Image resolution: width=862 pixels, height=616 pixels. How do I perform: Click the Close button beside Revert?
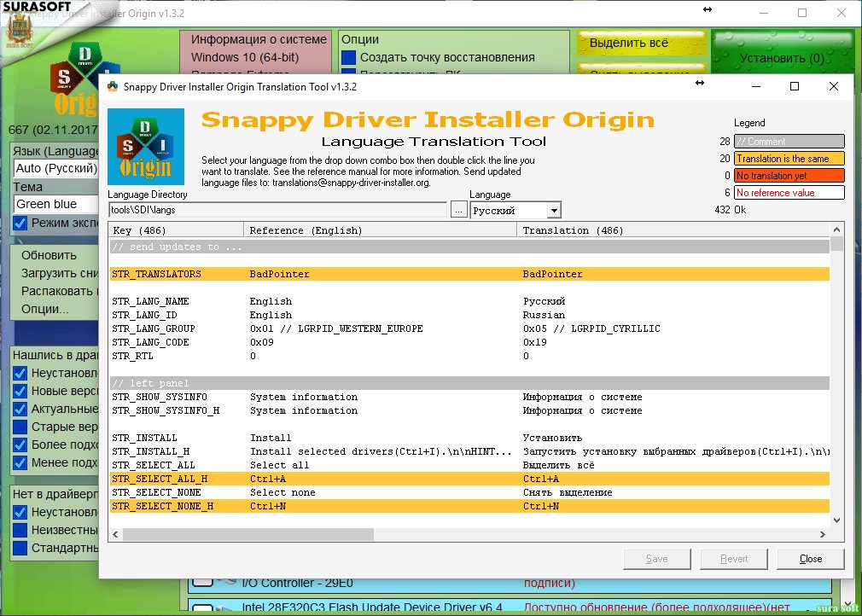[x=811, y=559]
